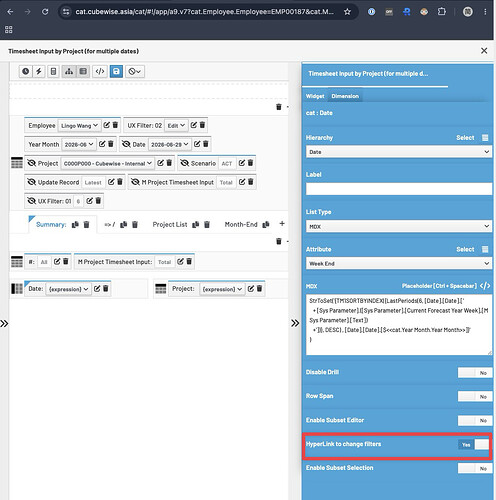Image resolution: width=496 pixels, height=500 pixels.
Task: Open the List Type MDX dropdown
Action: pyautogui.click(x=399, y=226)
